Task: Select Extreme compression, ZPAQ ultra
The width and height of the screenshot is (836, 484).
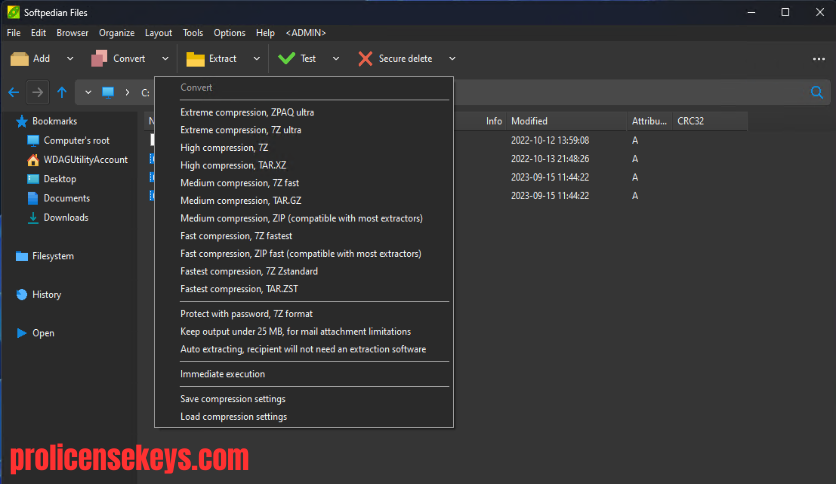Action: 247,112
